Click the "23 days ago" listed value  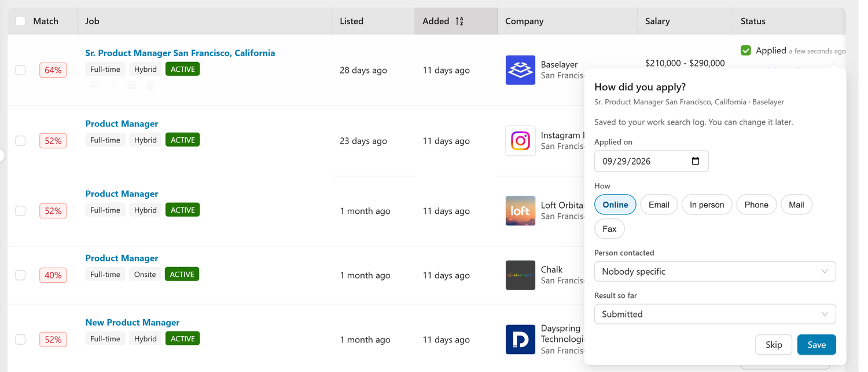pyautogui.click(x=363, y=141)
